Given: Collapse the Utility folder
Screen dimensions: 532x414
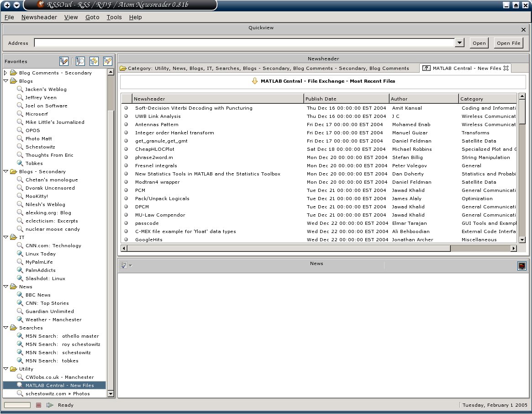Looking at the screenshot, I should click(x=6, y=369).
